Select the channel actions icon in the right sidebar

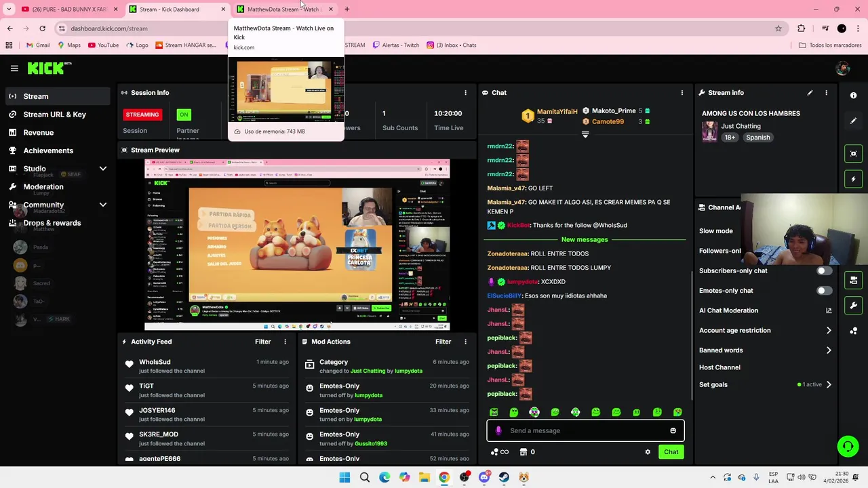click(854, 280)
